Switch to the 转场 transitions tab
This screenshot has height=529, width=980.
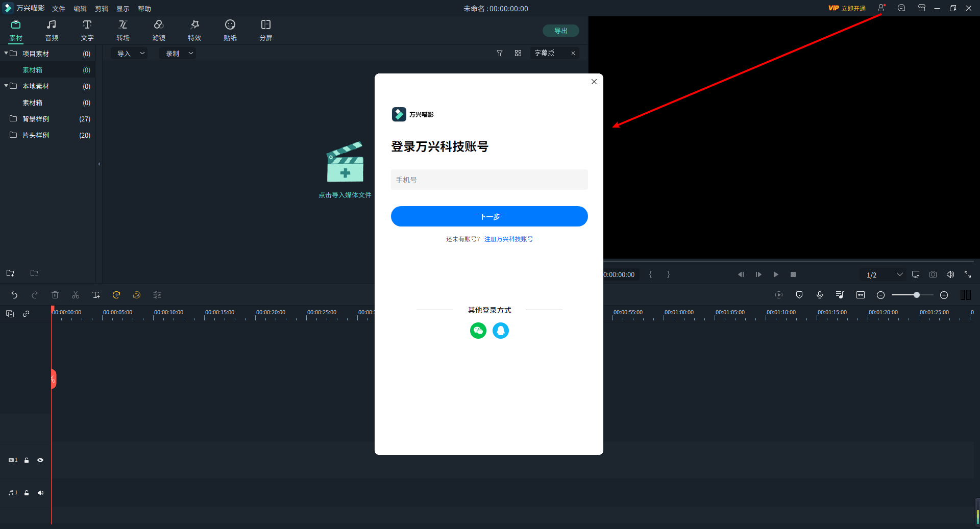pyautogui.click(x=123, y=31)
